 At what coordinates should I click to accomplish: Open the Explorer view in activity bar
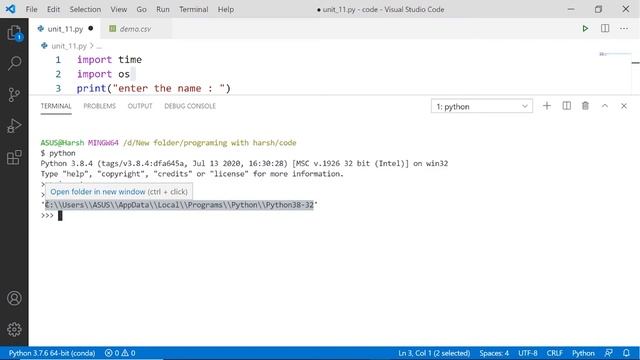(x=14, y=33)
